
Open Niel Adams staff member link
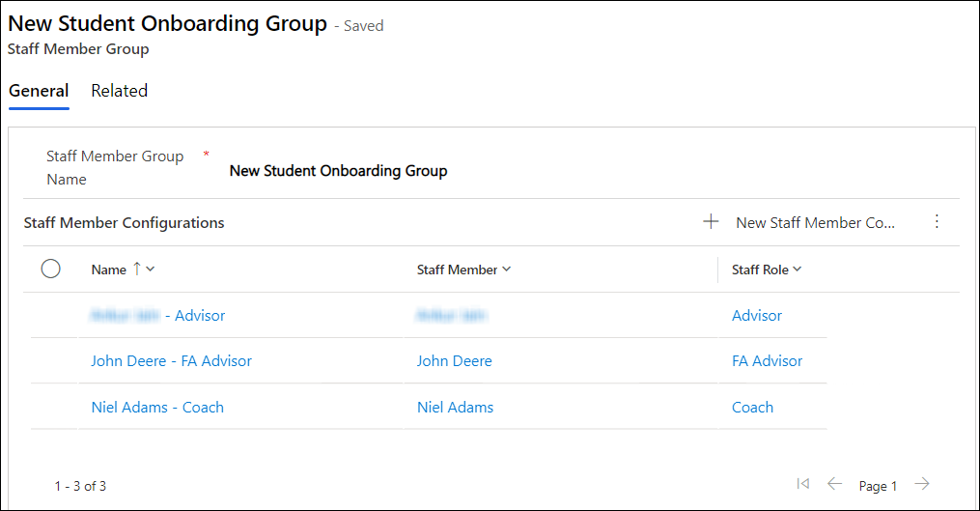455,408
